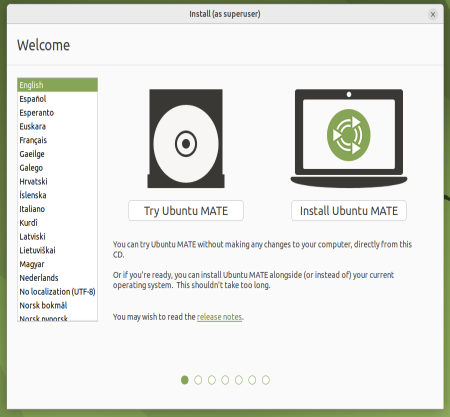Screen dimensions: 450x417
Task: Choose Magyar from the language list
Action: point(57,264)
